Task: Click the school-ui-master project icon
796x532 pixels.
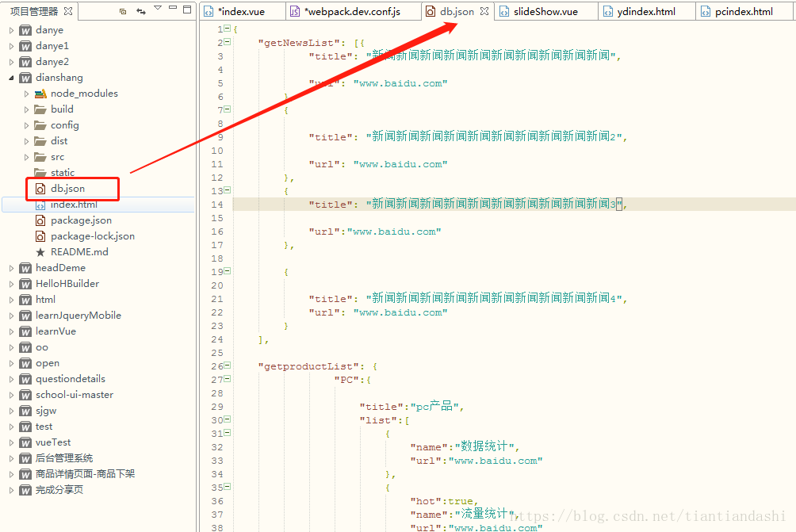Action: 25,395
